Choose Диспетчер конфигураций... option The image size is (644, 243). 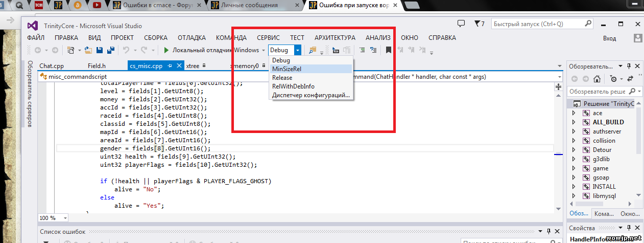click(x=311, y=95)
